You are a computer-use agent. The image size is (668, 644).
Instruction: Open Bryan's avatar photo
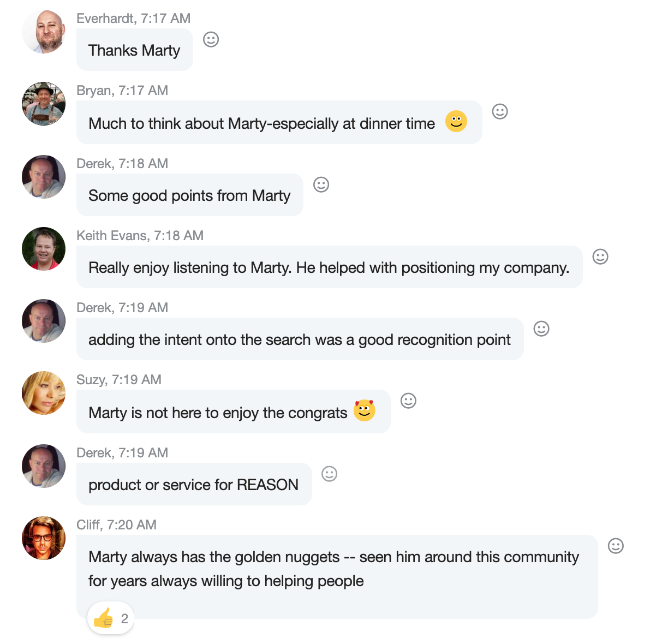pyautogui.click(x=44, y=104)
